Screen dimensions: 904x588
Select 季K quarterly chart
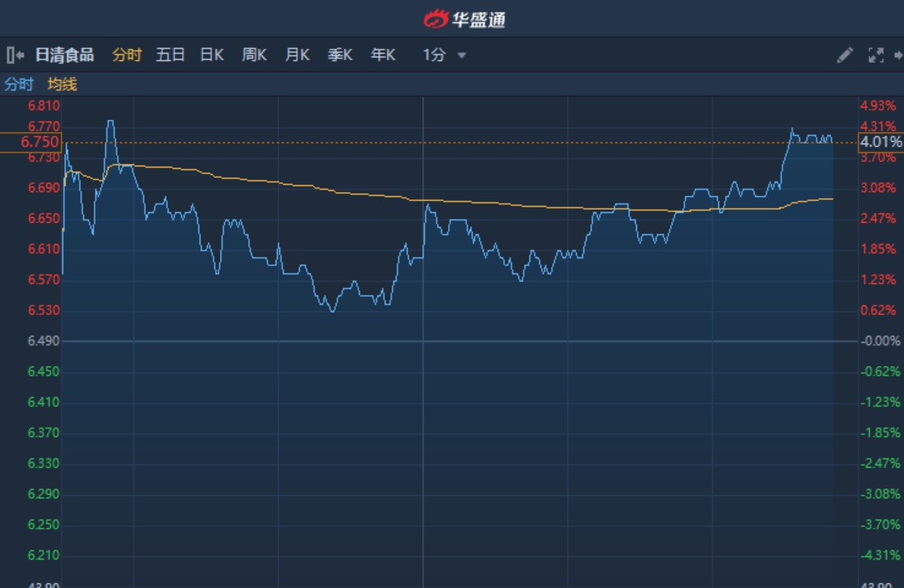[x=340, y=56]
